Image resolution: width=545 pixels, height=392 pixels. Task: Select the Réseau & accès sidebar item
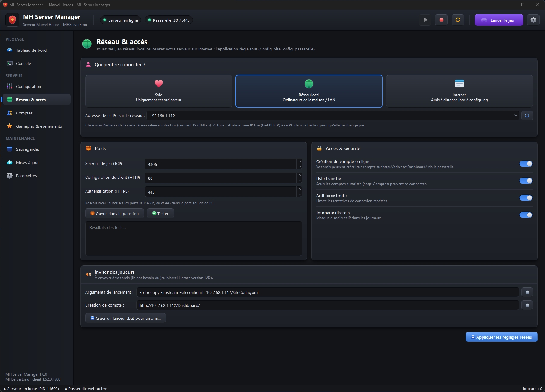(37, 100)
